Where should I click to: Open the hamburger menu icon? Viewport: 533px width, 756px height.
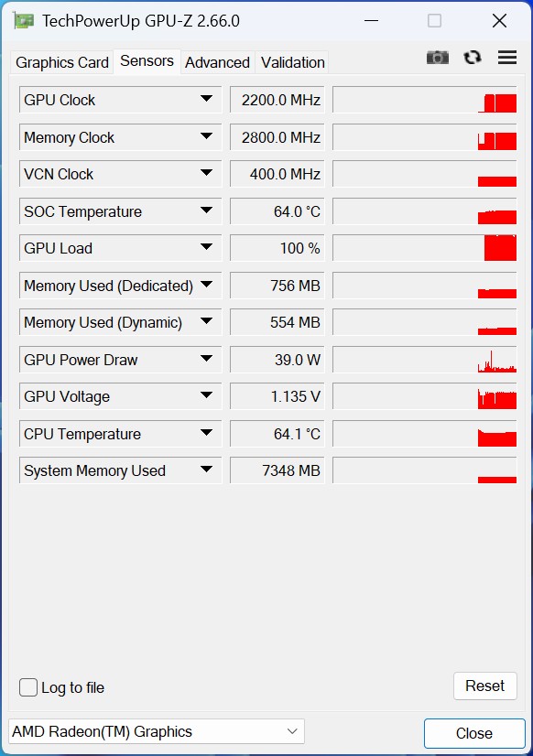[x=507, y=58]
